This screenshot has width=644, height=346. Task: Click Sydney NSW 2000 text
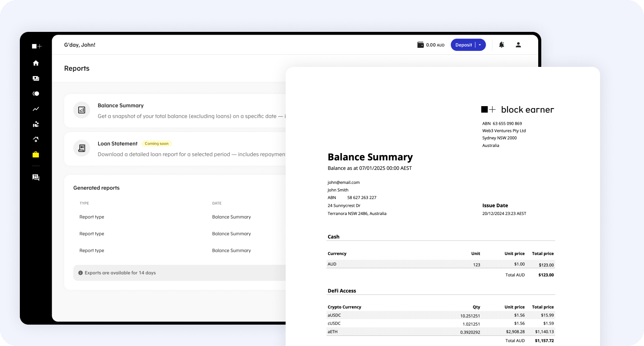[500, 138]
